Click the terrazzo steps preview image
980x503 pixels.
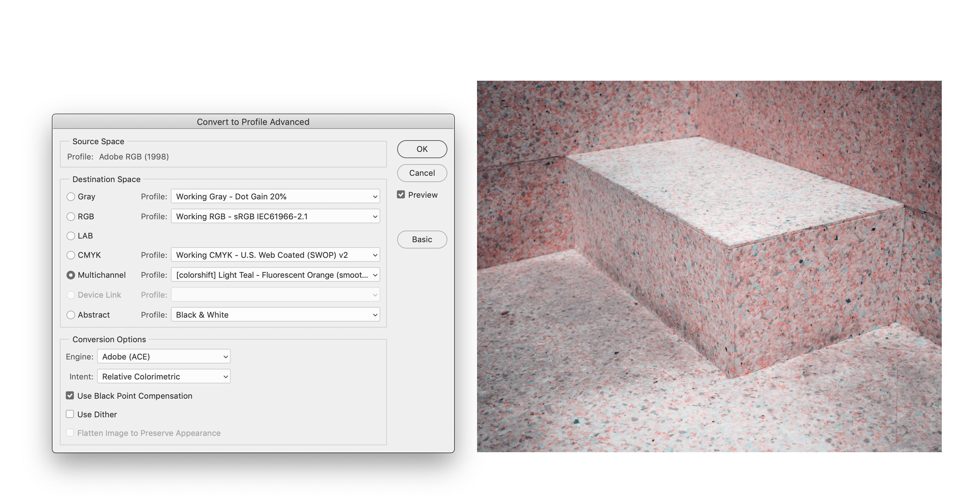pos(709,266)
